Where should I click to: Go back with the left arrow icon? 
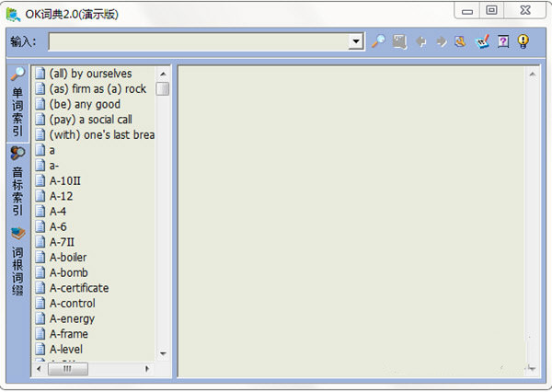[x=420, y=42]
